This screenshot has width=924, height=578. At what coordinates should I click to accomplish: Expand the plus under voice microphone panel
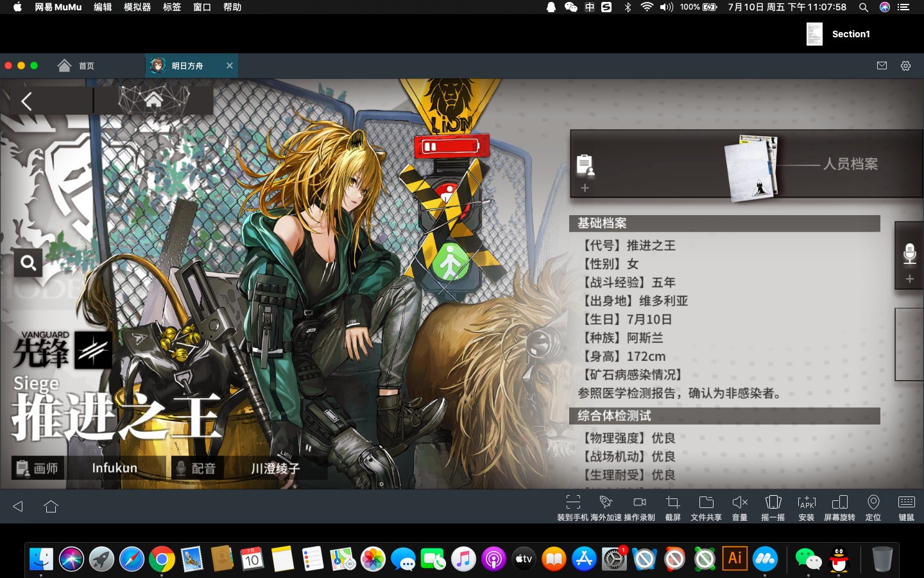click(x=909, y=279)
